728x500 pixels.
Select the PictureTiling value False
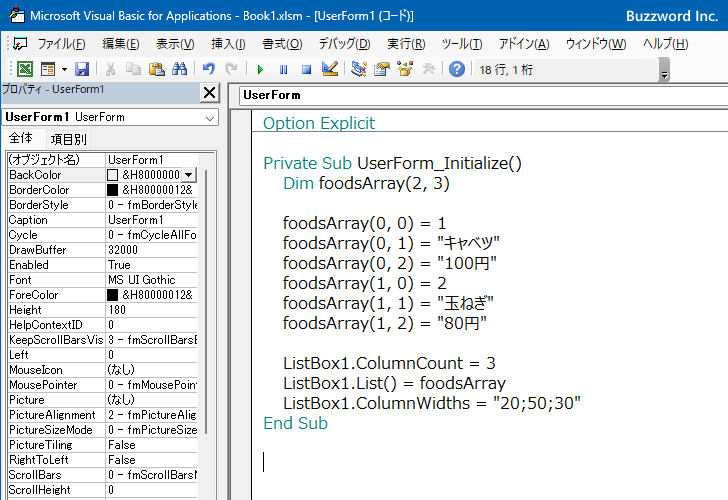pos(152,445)
